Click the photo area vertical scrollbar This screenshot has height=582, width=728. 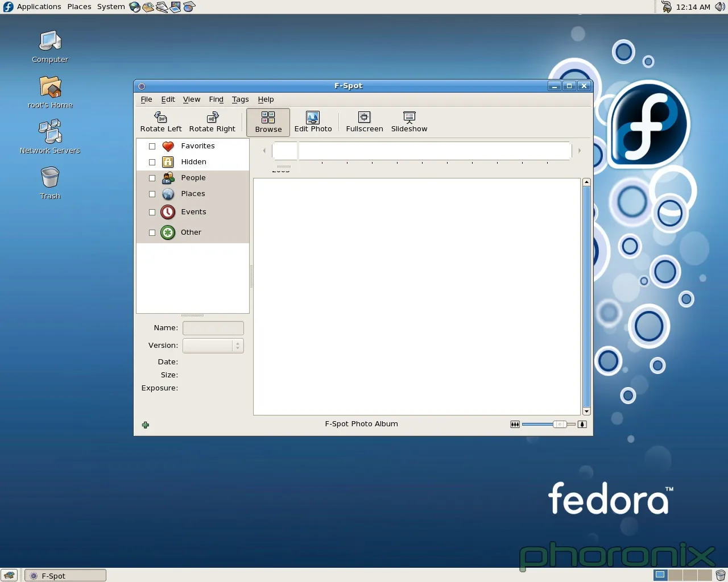tap(586, 296)
